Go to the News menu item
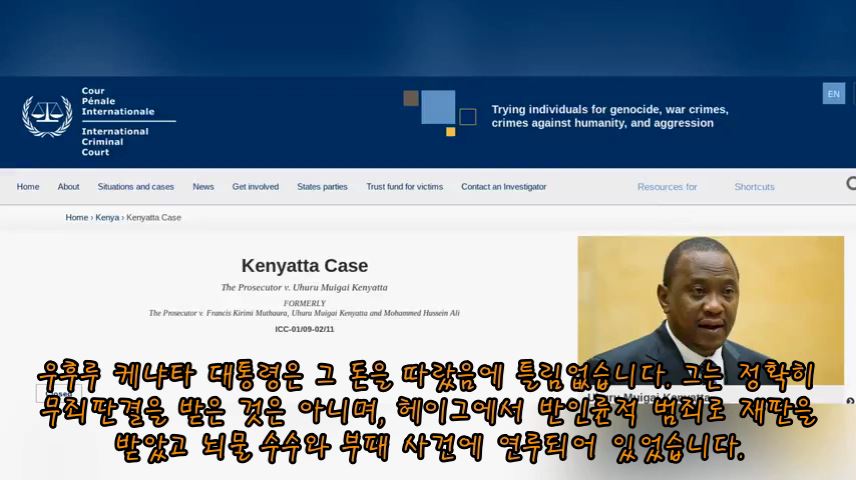Viewport: 856px width, 480px height. click(x=203, y=186)
